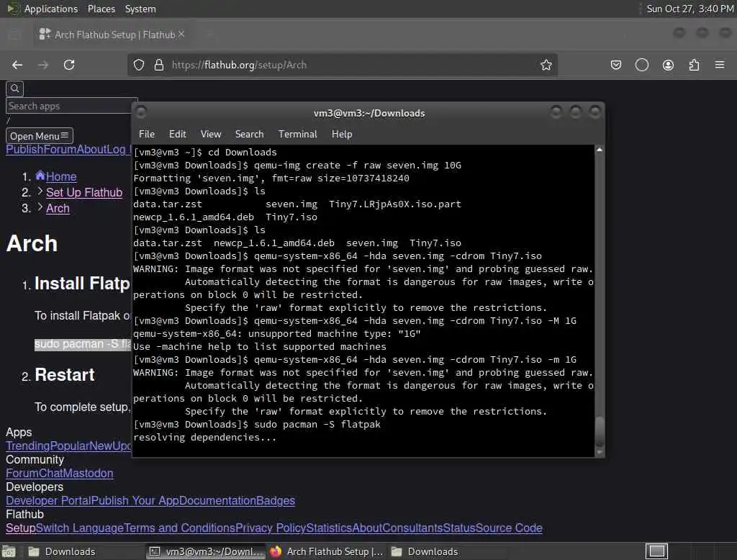Viewport: 737px width, 560px height.
Task: Open the Privacy Policy footer link
Action: click(x=271, y=528)
